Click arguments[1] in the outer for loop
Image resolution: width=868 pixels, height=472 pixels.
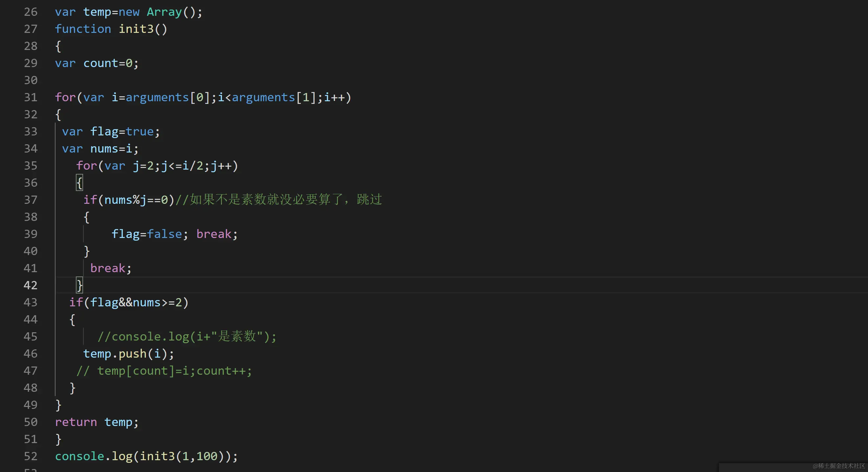(273, 97)
